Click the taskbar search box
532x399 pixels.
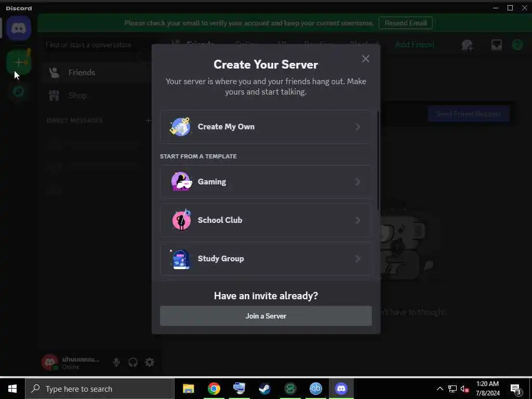click(x=100, y=389)
